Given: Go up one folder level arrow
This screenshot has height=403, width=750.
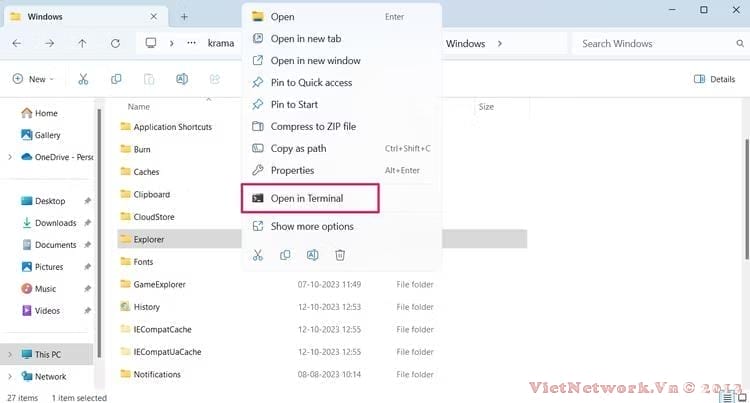Looking at the screenshot, I should [x=82, y=44].
